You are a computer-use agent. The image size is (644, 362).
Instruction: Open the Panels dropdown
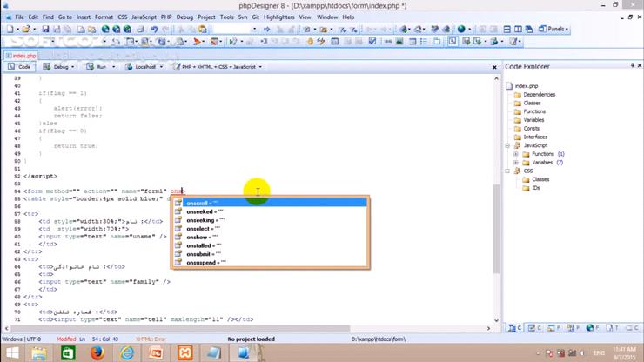553,30
